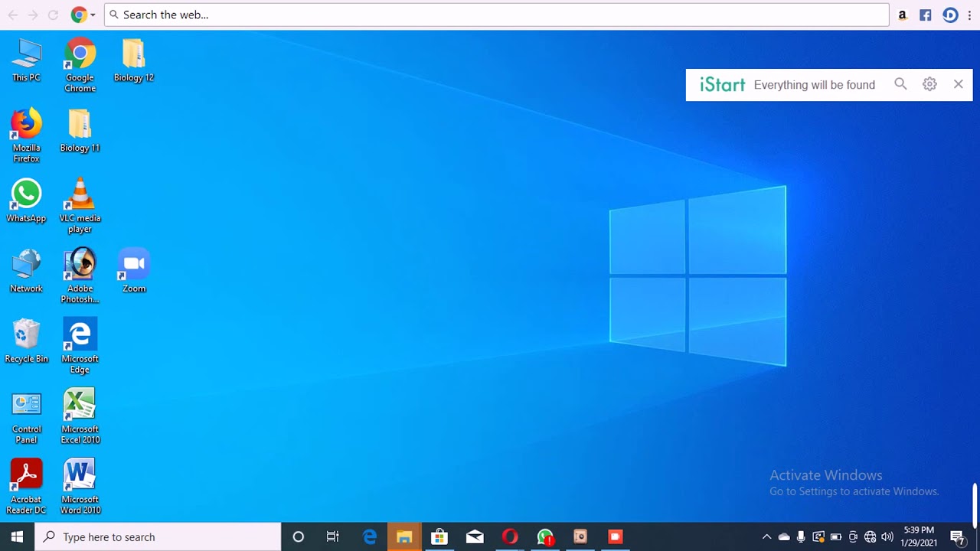Image resolution: width=980 pixels, height=551 pixels.
Task: Click the taskbar search box
Action: (x=158, y=536)
